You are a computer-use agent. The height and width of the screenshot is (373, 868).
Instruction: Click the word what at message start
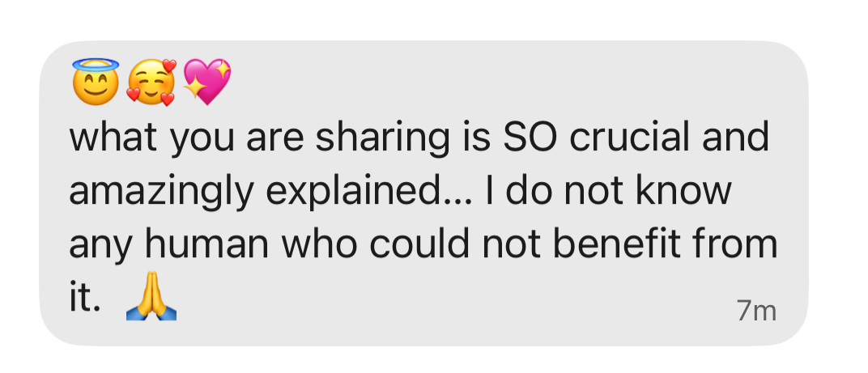click(115, 138)
